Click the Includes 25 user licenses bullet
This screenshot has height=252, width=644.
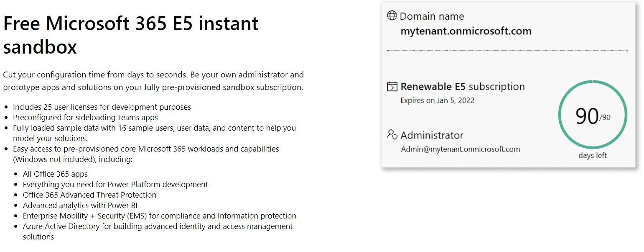[x=102, y=107]
